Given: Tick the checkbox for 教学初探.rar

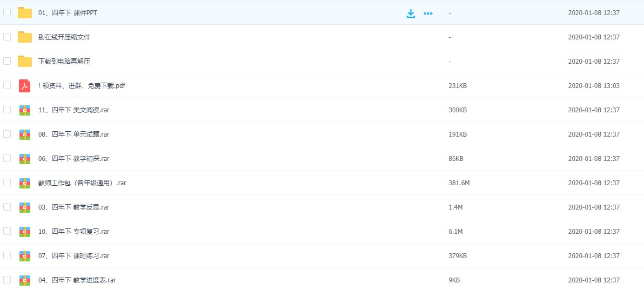Looking at the screenshot, I should pyautogui.click(x=7, y=158).
